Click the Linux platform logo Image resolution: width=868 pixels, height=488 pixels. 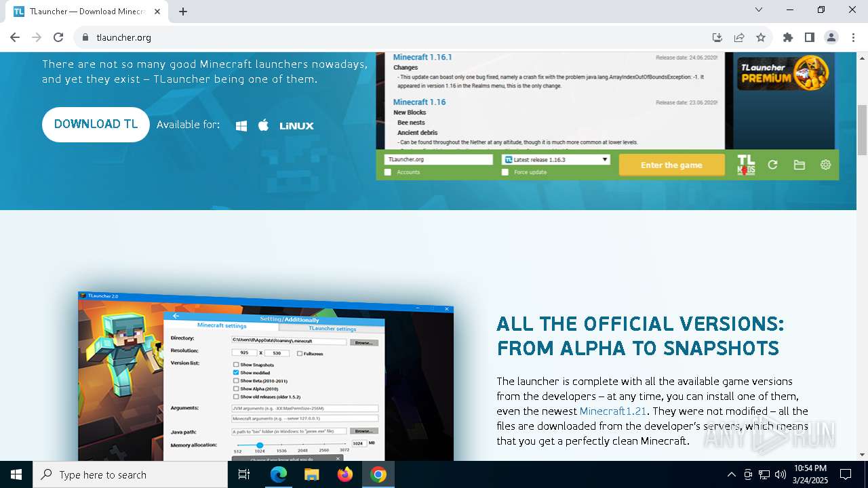[296, 125]
